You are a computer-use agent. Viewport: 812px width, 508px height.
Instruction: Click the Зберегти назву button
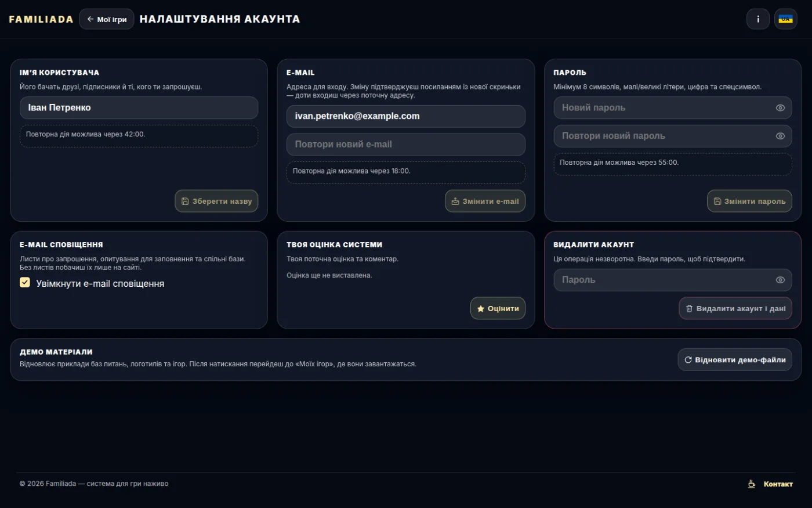pos(216,201)
